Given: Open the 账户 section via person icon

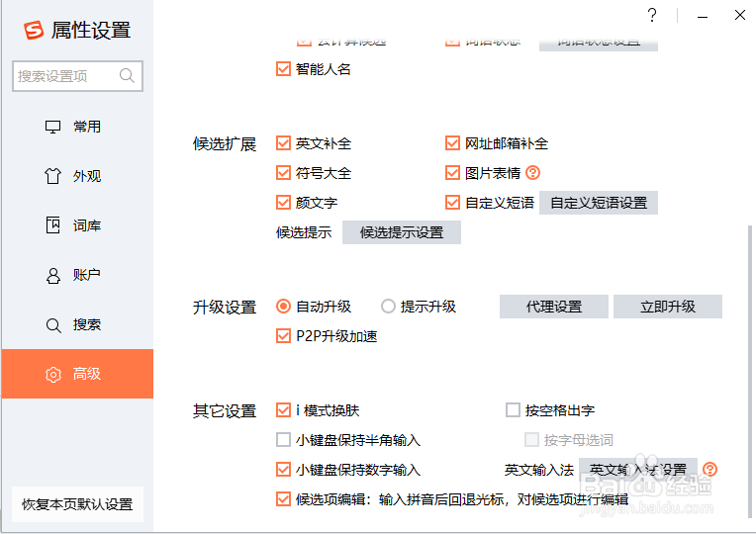Looking at the screenshot, I should 53,275.
